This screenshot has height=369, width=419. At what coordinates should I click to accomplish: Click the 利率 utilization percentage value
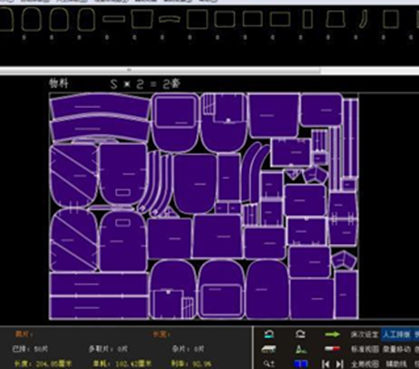tap(191, 364)
